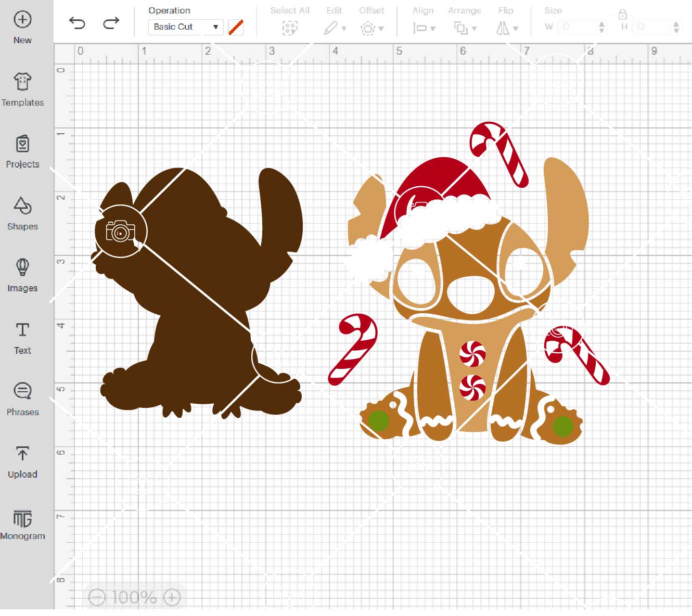Click the Select All icon
Image resolution: width=692 pixels, height=616 pixels.
(x=290, y=28)
